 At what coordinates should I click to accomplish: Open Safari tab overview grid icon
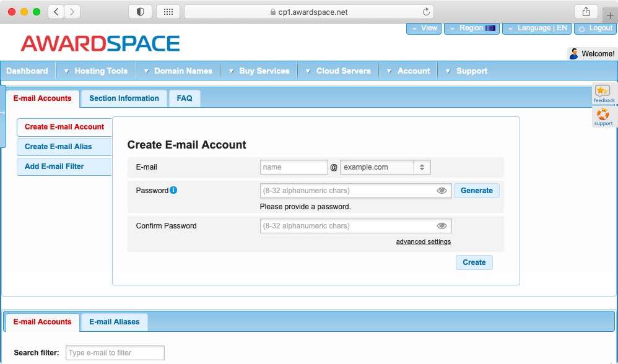point(168,11)
